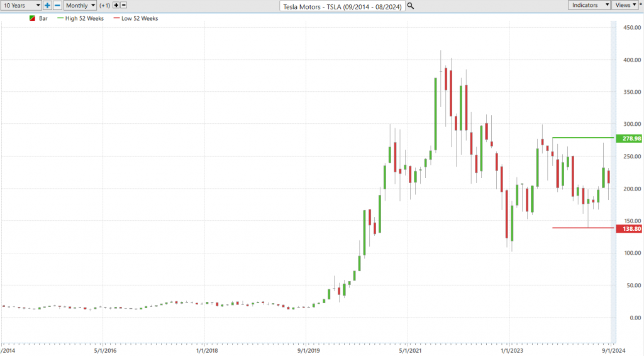Open the Indicators dropdown
This screenshot has height=356, width=644.
click(x=589, y=5)
